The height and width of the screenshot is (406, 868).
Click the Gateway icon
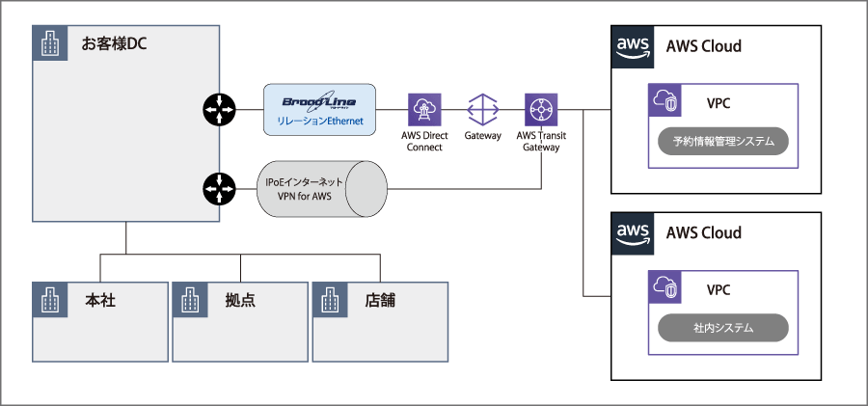483,110
